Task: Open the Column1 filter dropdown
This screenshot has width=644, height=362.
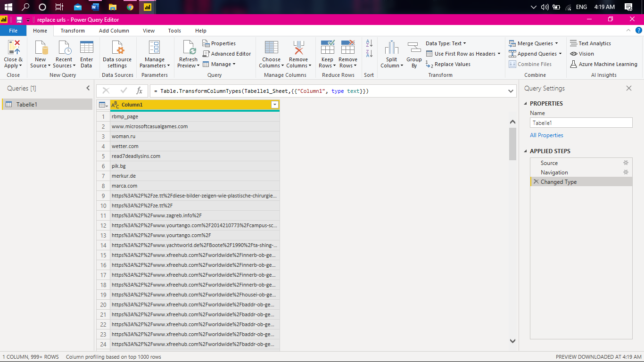Action: 274,104
